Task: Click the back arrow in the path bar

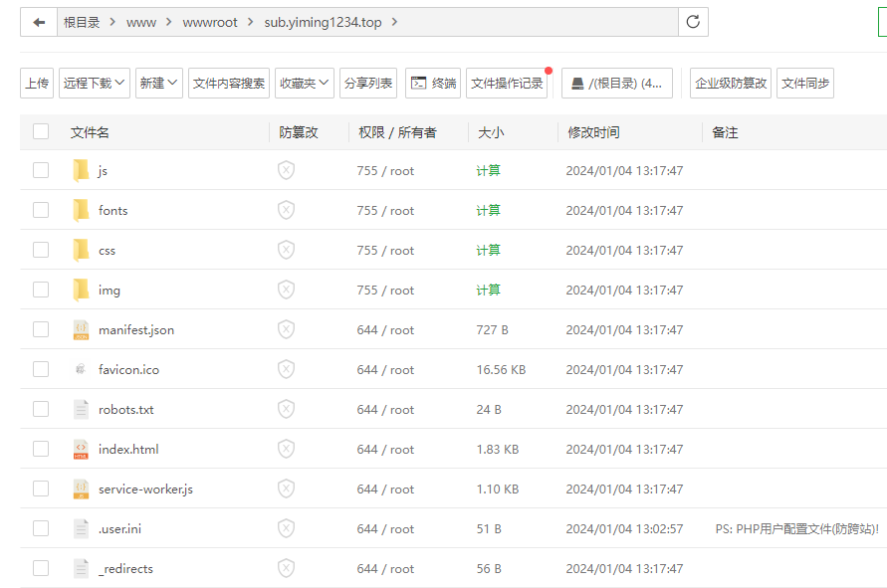Action: click(39, 22)
